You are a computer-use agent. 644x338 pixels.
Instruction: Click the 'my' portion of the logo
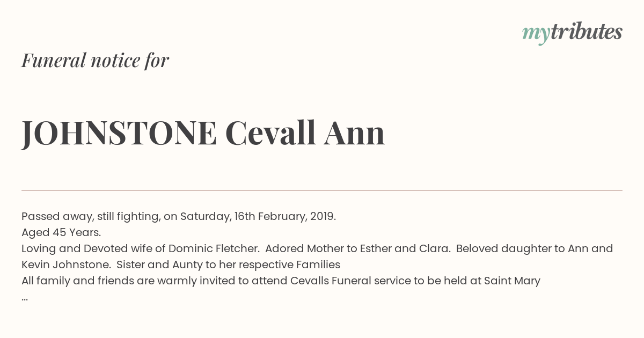[536, 34]
